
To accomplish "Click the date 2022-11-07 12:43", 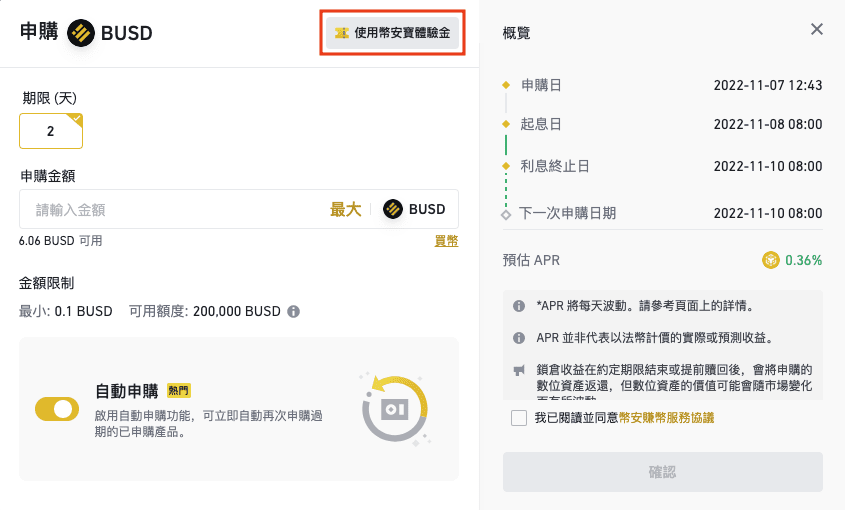I will pyautogui.click(x=768, y=85).
